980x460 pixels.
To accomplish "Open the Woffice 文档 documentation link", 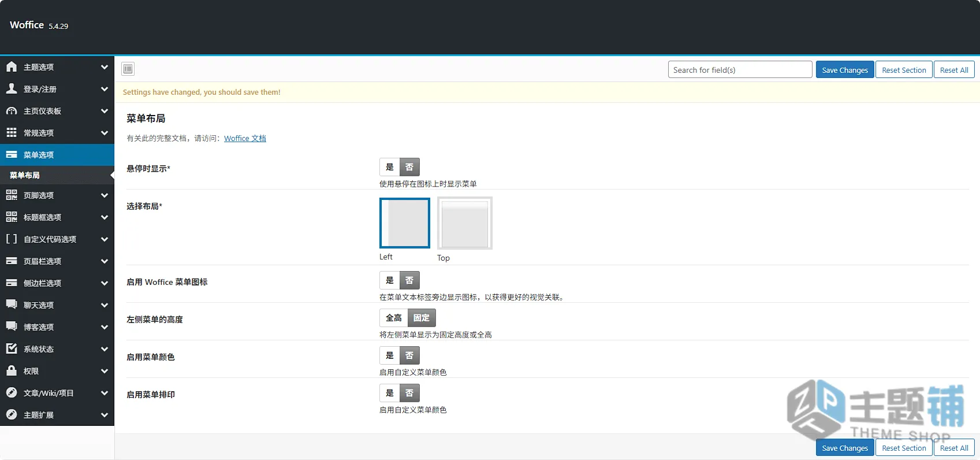I will (245, 138).
